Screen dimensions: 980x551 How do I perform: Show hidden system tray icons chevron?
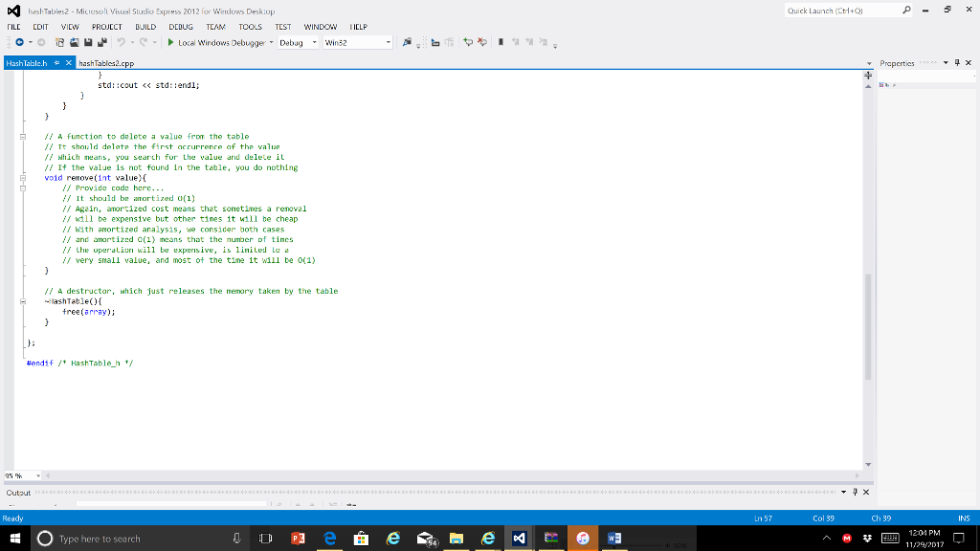[x=826, y=538]
